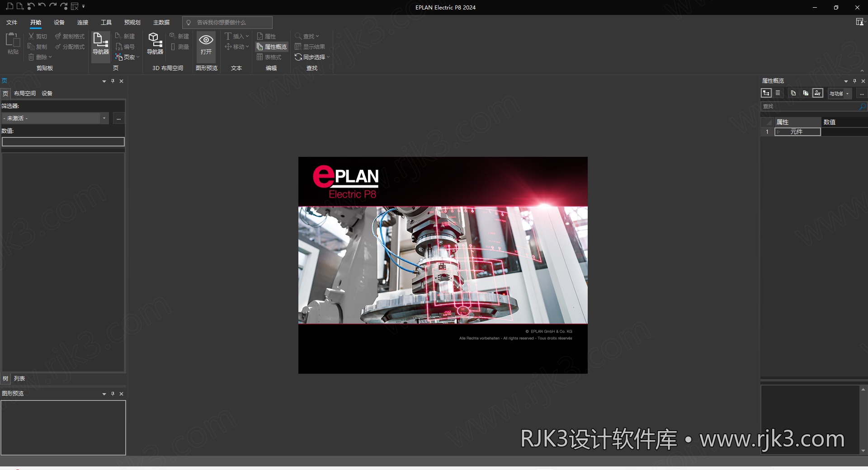This screenshot has width=868, height=470.
Task: Click the close-window icon in quick access bar
Action: [75, 6]
